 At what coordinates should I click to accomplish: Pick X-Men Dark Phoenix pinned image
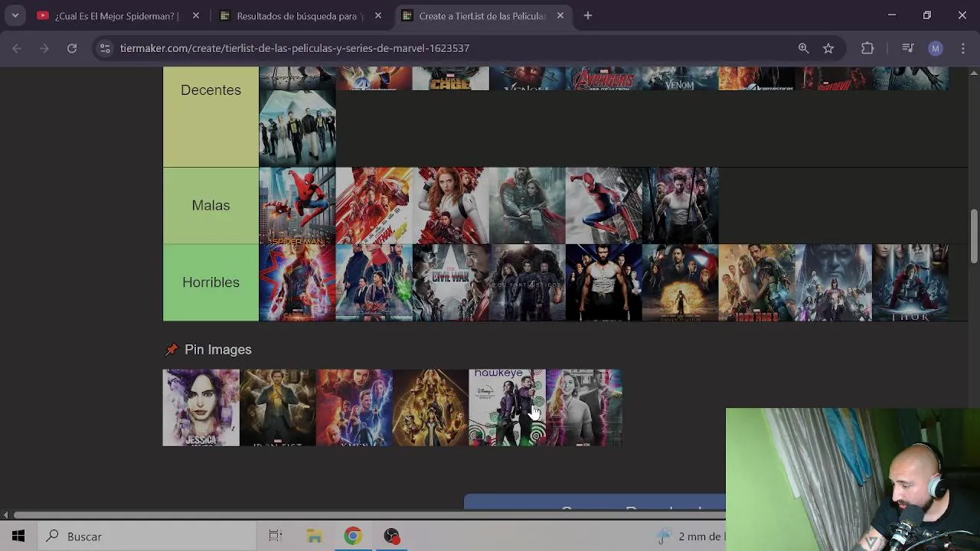click(354, 408)
